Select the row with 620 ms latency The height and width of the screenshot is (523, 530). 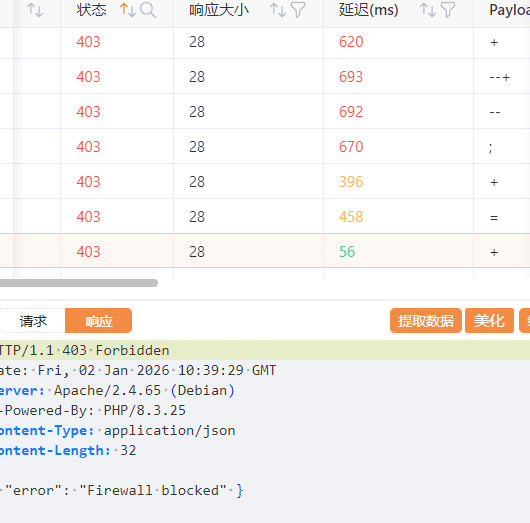tap(265, 42)
